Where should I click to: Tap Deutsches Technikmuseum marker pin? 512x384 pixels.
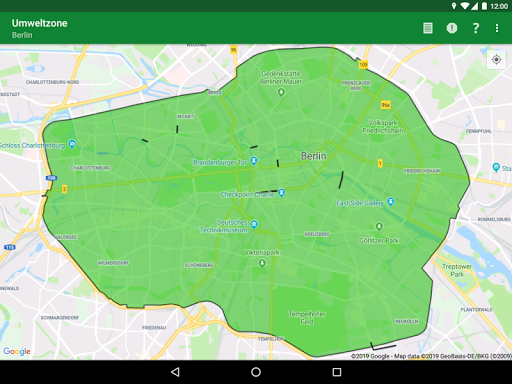(254, 224)
